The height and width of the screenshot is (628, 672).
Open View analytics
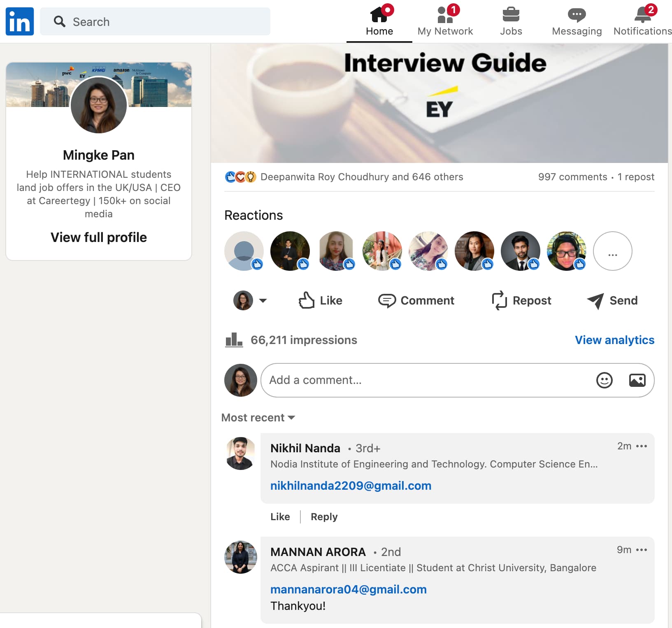(614, 340)
